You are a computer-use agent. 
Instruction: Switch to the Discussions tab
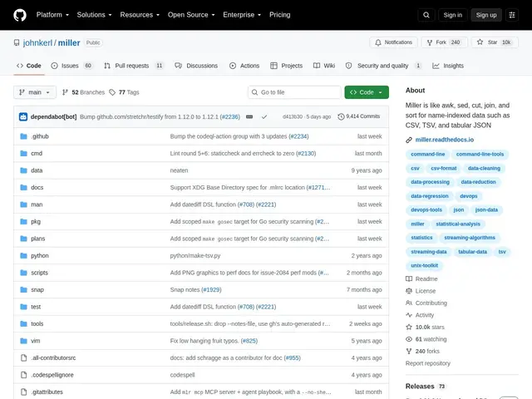tap(196, 66)
